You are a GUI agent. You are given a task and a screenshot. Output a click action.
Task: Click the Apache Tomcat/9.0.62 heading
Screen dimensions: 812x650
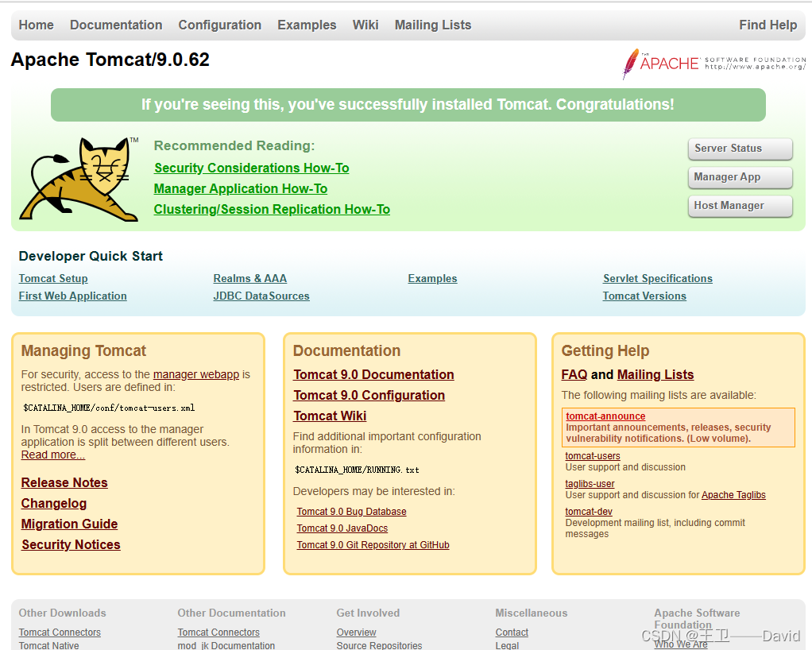[110, 60]
